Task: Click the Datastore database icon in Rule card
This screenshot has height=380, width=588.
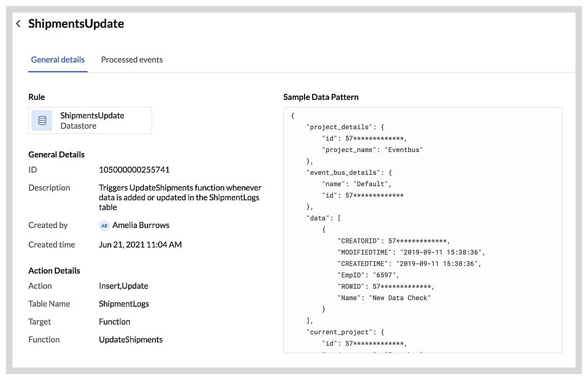Action: [x=42, y=121]
